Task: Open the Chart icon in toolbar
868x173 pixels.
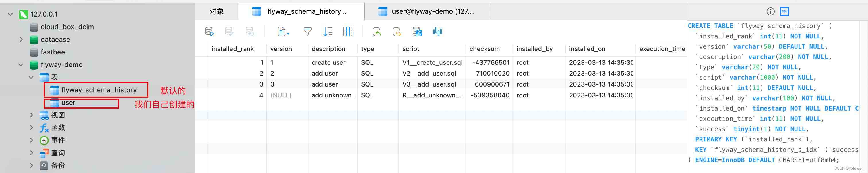Action: point(437,32)
